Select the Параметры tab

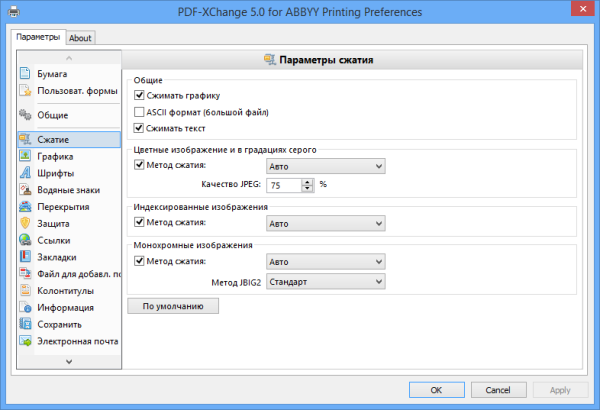point(38,37)
